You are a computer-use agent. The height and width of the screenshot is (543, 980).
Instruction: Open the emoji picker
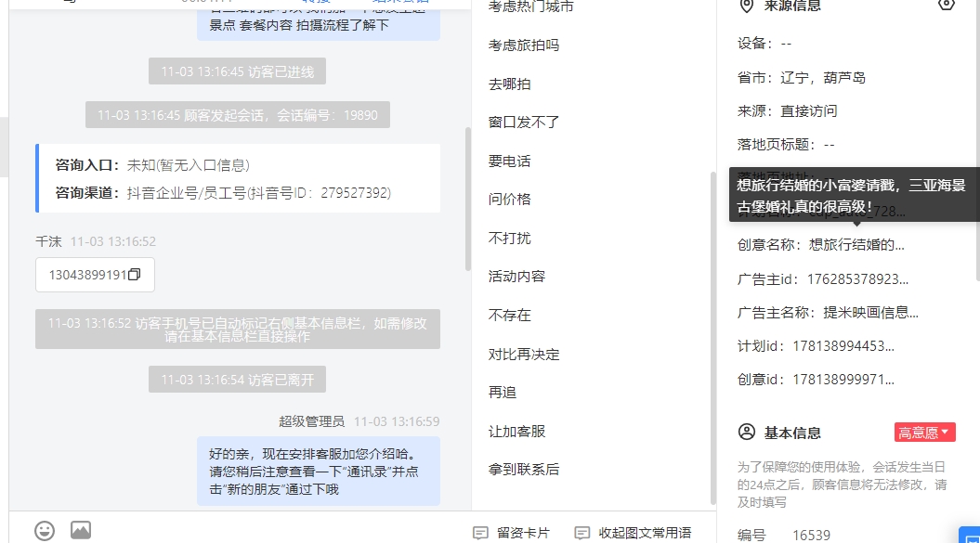pyautogui.click(x=45, y=531)
